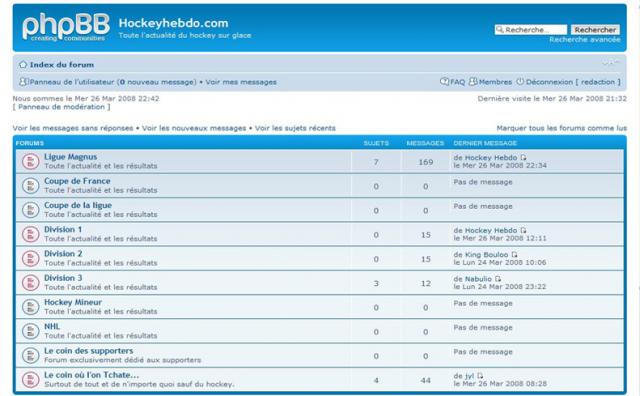Open Hockey Hebdo profile in Division 1 row
The width and height of the screenshot is (640, 396).
coord(491,231)
